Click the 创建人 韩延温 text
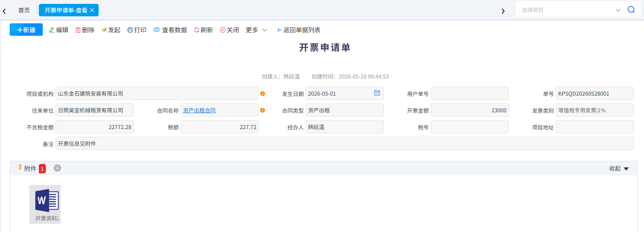This screenshot has height=232, width=644. pyautogui.click(x=281, y=77)
